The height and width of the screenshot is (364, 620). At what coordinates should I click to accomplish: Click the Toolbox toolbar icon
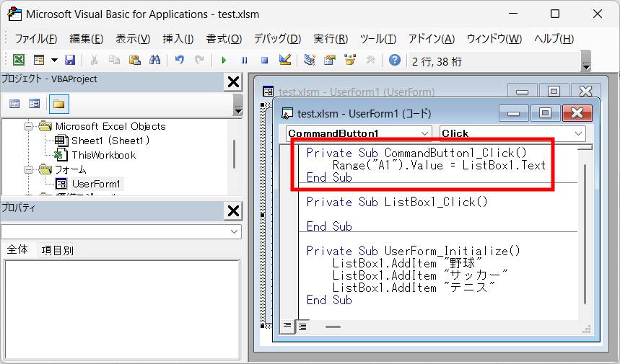coord(370,60)
